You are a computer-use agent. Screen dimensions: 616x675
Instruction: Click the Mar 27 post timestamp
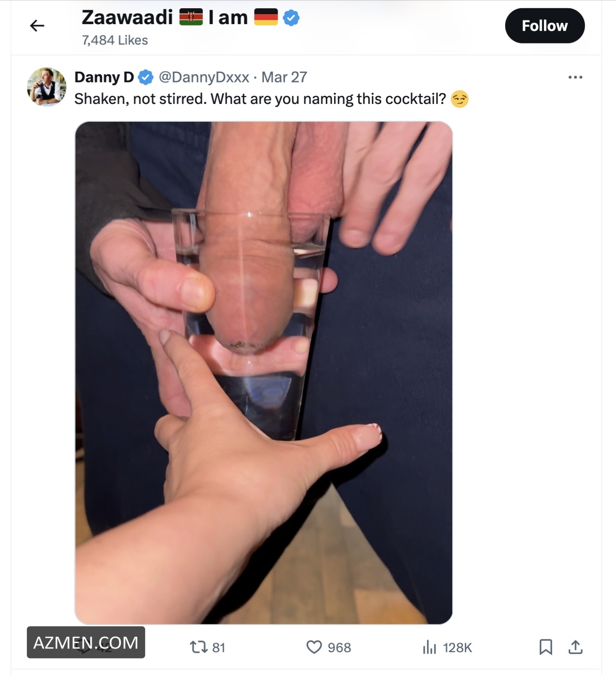pyautogui.click(x=284, y=77)
